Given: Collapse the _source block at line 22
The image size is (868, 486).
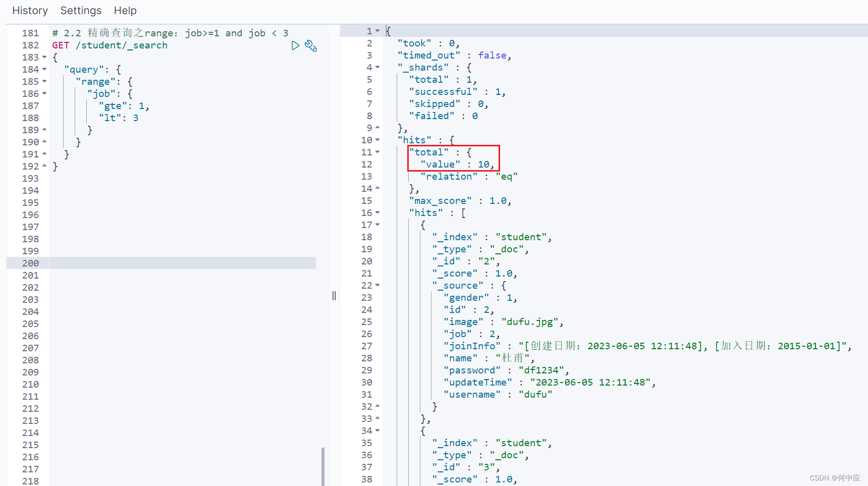Looking at the screenshot, I should coord(377,285).
